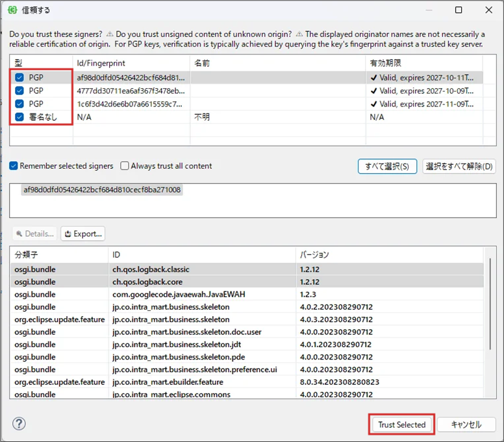Click the すべて選択(S) button
504x442 pixels.
click(387, 166)
